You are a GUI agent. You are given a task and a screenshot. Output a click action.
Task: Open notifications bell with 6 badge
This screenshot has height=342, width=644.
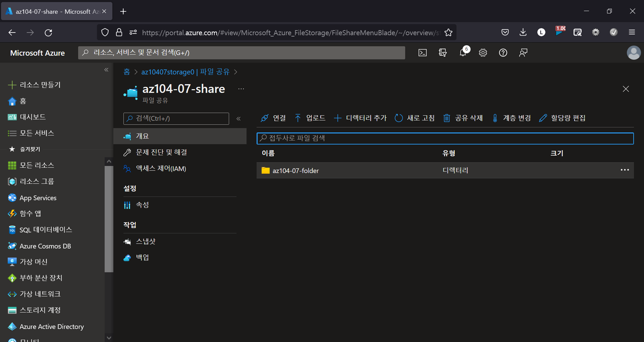(x=463, y=52)
